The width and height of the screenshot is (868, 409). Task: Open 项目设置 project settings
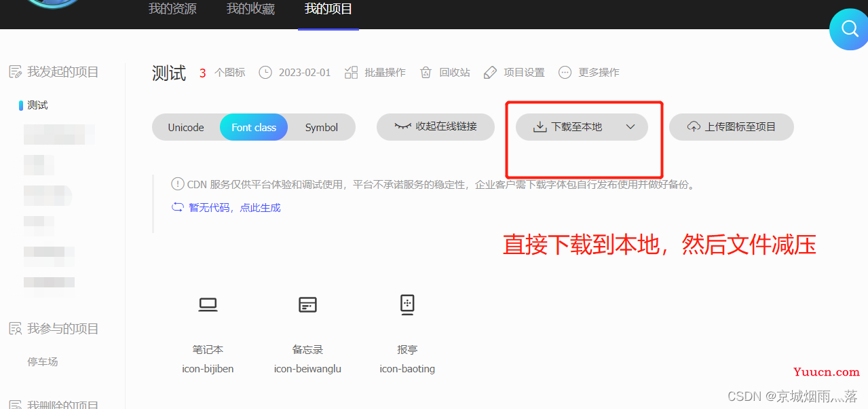tap(514, 72)
